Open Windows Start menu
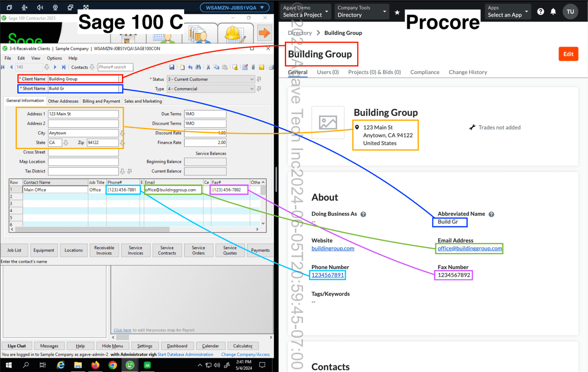 point(9,365)
